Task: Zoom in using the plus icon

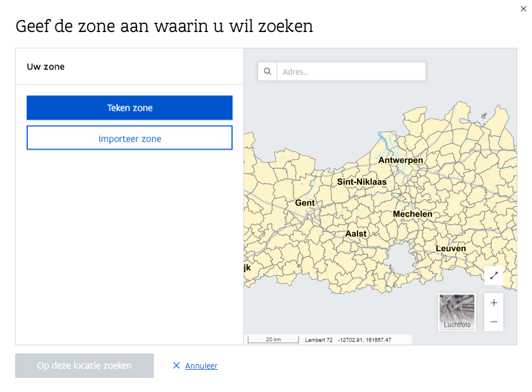Action: click(x=493, y=302)
